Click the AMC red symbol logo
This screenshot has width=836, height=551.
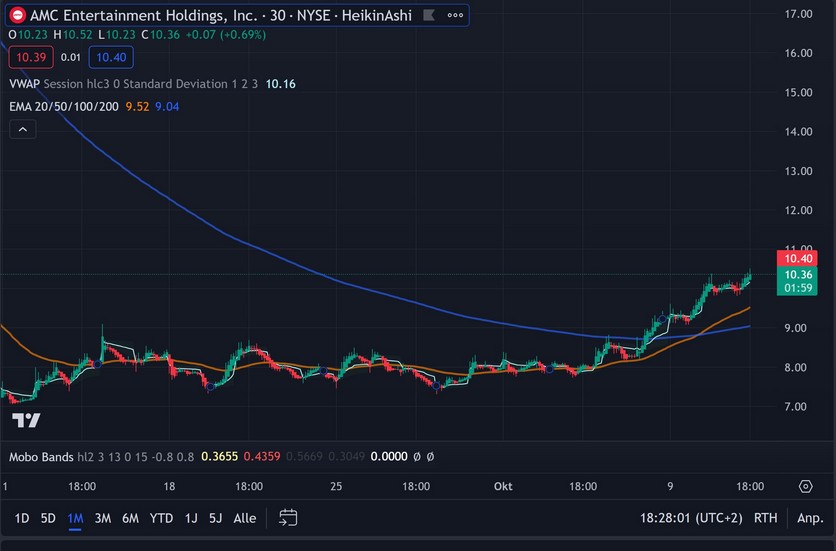[17, 16]
